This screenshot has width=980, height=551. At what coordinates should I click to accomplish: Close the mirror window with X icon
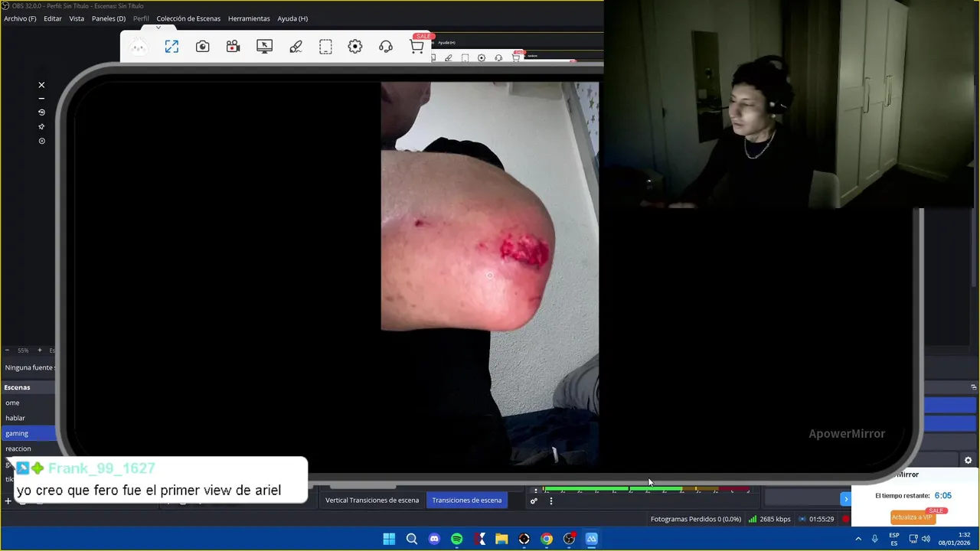[41, 85]
